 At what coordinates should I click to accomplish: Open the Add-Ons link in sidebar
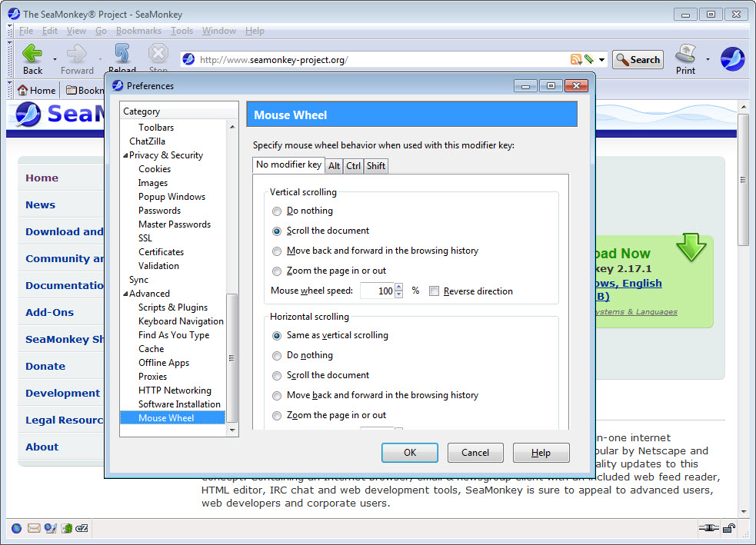coord(50,312)
